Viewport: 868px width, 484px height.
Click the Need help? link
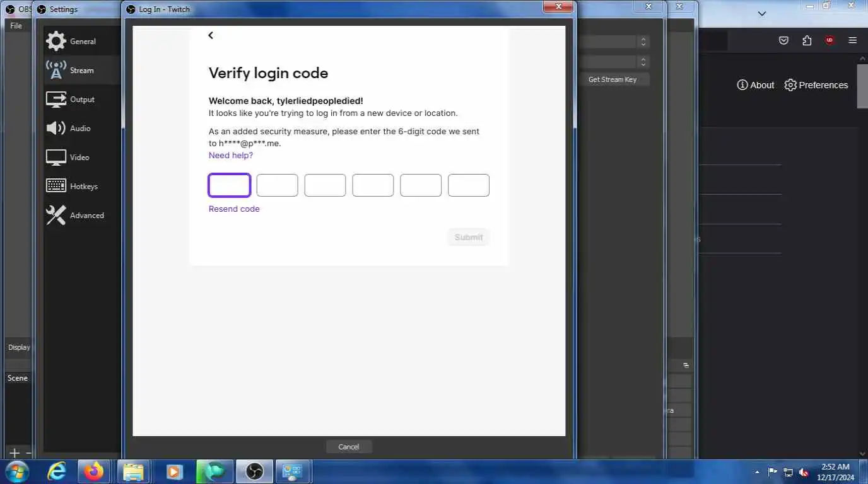pyautogui.click(x=231, y=156)
